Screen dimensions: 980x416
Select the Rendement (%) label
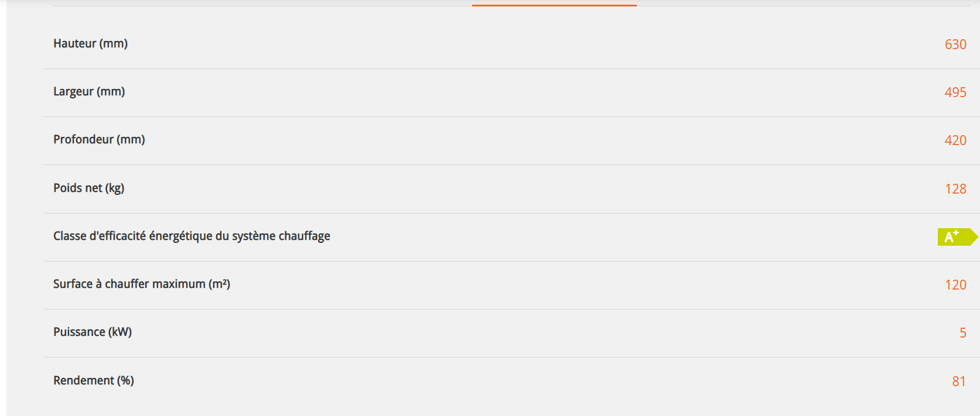click(94, 381)
